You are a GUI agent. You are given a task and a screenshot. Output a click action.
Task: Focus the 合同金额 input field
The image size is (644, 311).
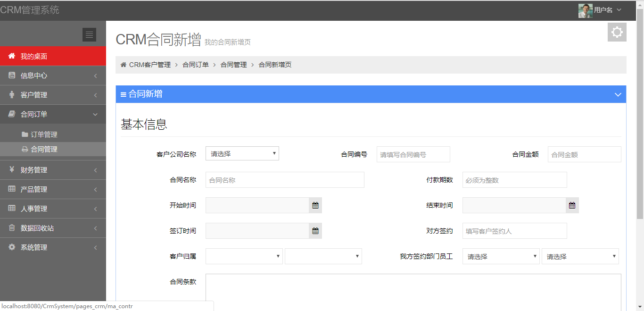point(585,154)
